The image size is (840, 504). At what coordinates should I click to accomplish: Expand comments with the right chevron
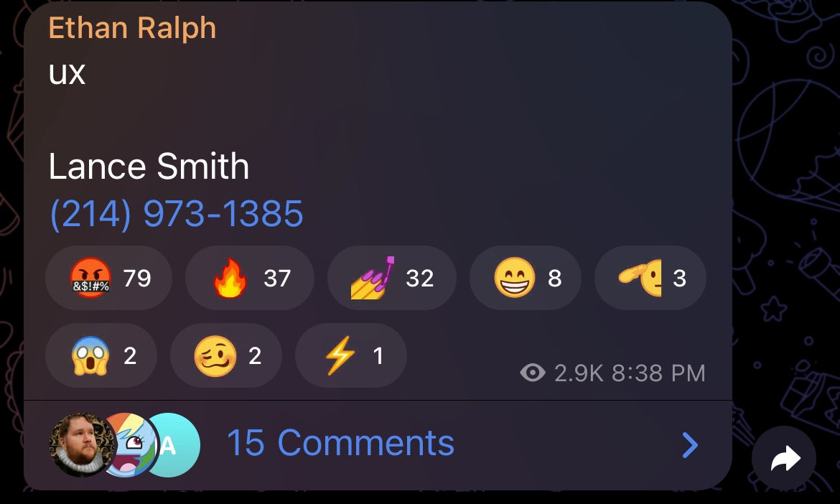(690, 444)
